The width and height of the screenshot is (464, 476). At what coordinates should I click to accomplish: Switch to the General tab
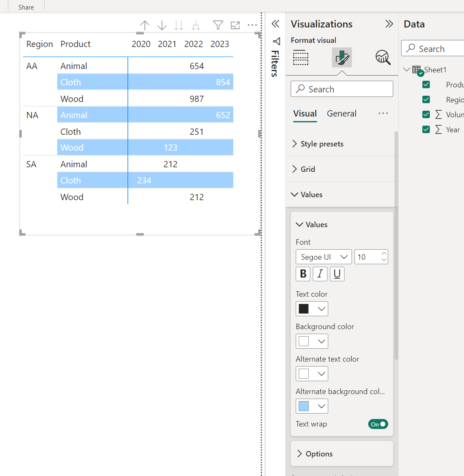point(342,114)
